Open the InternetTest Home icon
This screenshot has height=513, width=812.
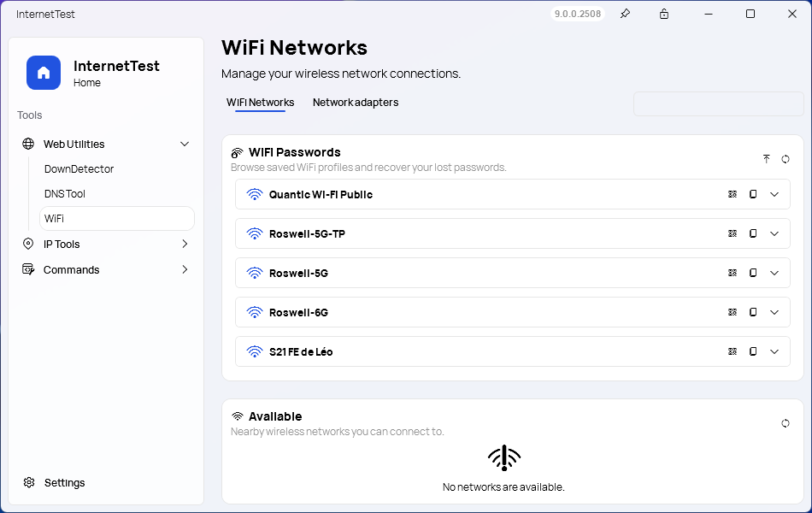point(44,73)
